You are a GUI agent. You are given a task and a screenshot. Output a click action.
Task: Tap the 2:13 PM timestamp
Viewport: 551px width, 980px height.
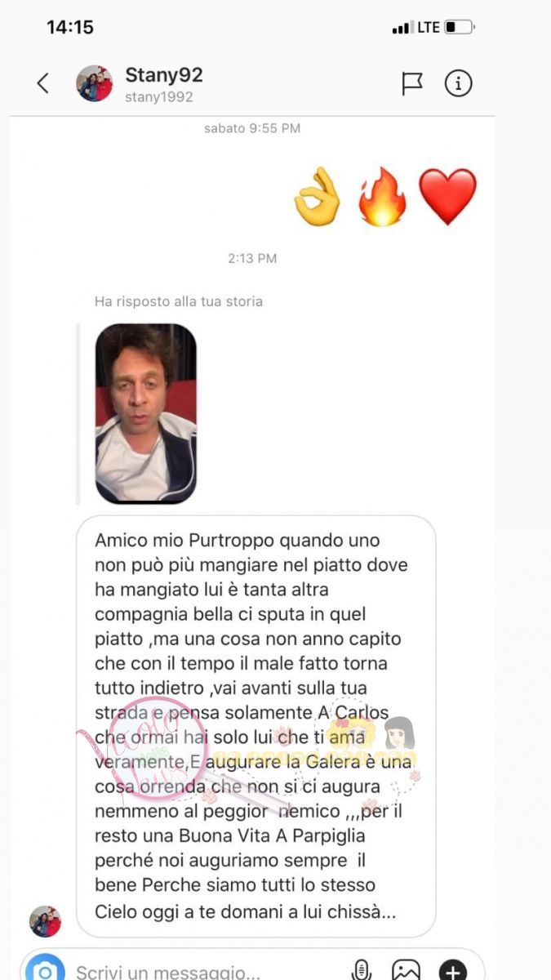pos(252,258)
